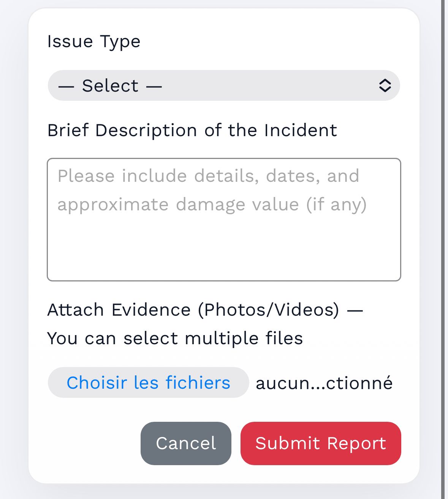Click the word "Incident" in description label
This screenshot has width=448, height=499.
[300, 130]
